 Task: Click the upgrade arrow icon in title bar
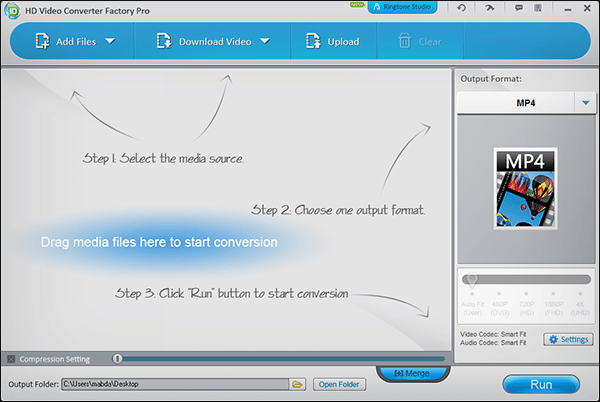tap(488, 8)
